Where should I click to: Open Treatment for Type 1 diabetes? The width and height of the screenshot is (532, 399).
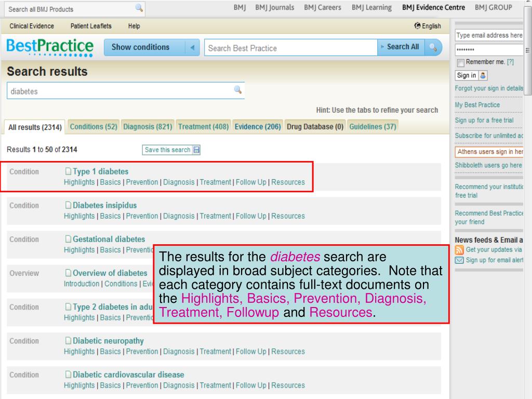(215, 182)
